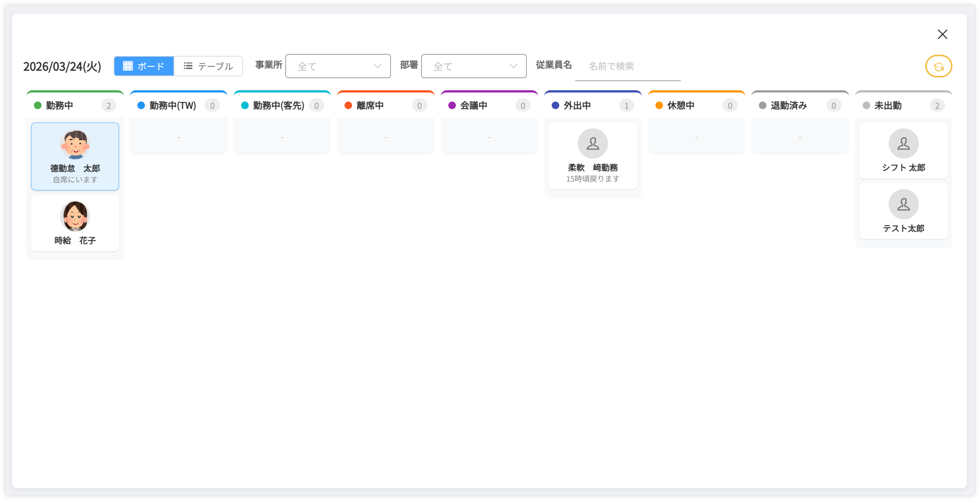980x501 pixels.
Task: Switch to ボード grid view
Action: (144, 66)
